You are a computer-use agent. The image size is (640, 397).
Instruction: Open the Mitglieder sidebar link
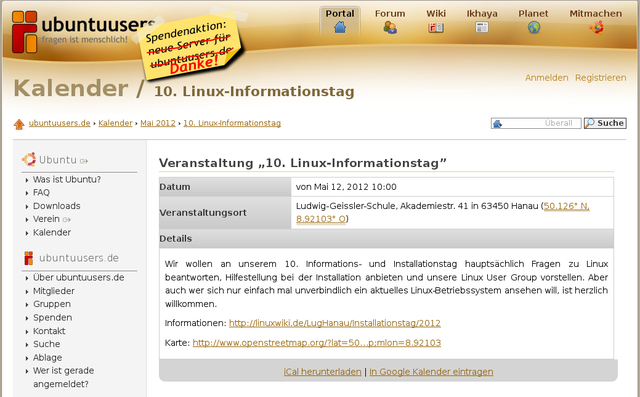pyautogui.click(x=54, y=291)
